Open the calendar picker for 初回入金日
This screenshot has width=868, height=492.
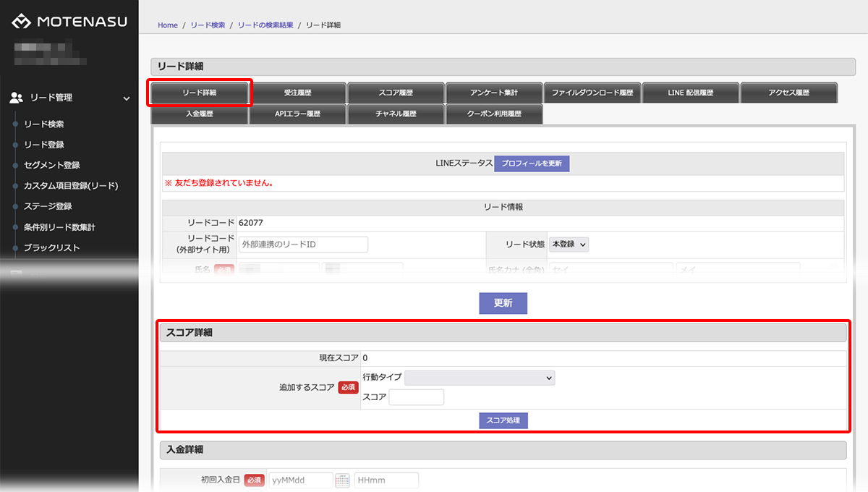coord(342,480)
